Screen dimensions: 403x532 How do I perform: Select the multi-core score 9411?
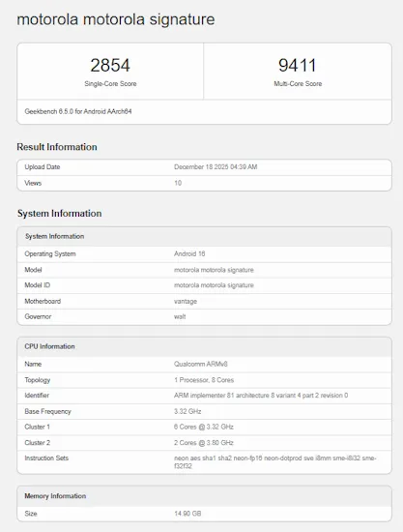tap(298, 65)
